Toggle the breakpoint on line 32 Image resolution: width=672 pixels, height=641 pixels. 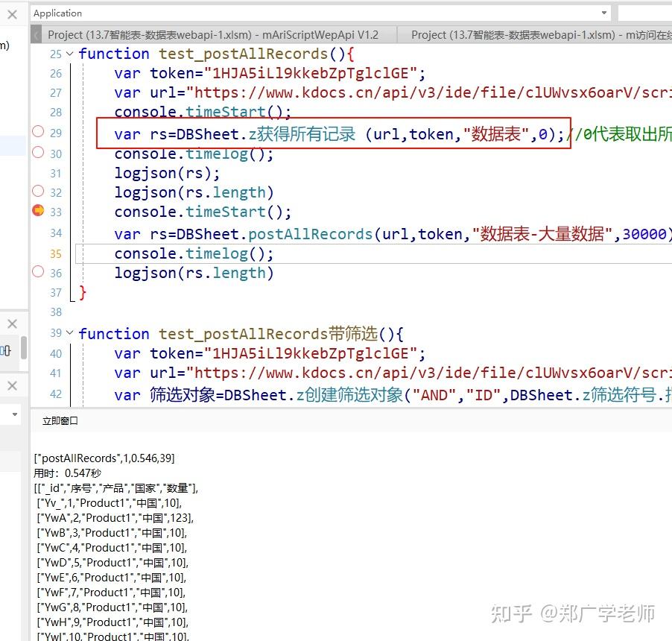coord(38,192)
